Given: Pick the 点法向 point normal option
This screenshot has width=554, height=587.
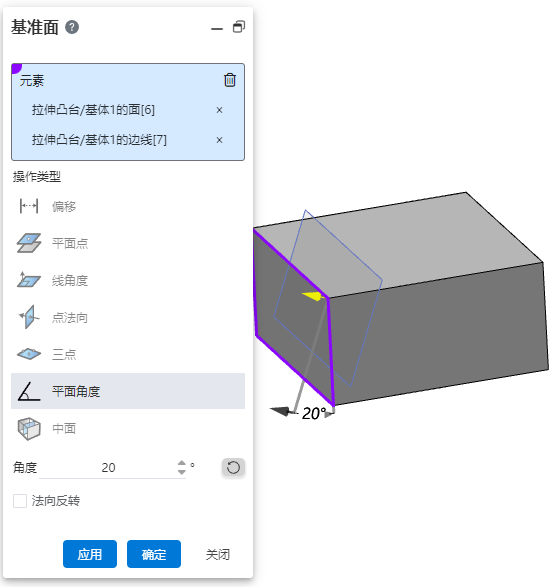Looking at the screenshot, I should click(128, 317).
